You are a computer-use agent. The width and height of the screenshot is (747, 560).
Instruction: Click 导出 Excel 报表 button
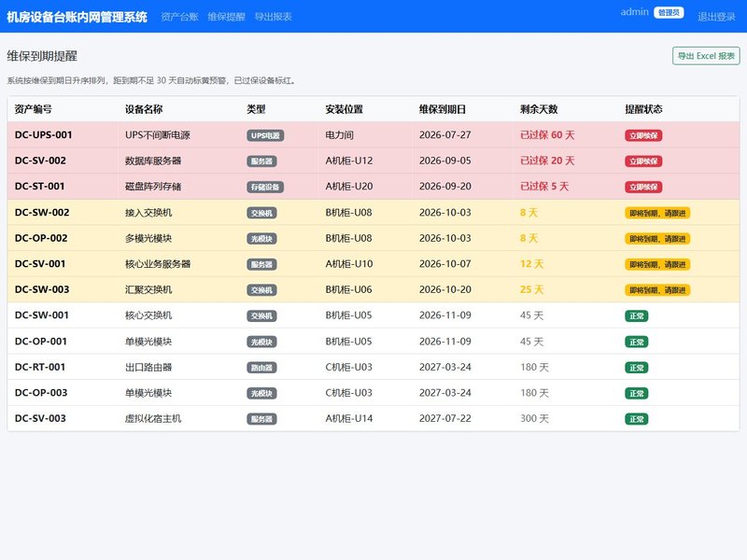706,56
